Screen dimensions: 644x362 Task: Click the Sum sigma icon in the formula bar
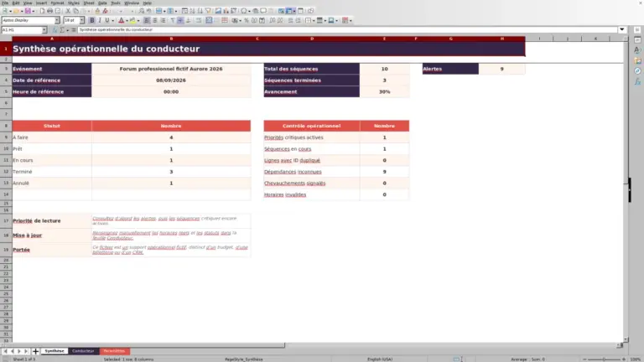click(x=62, y=30)
